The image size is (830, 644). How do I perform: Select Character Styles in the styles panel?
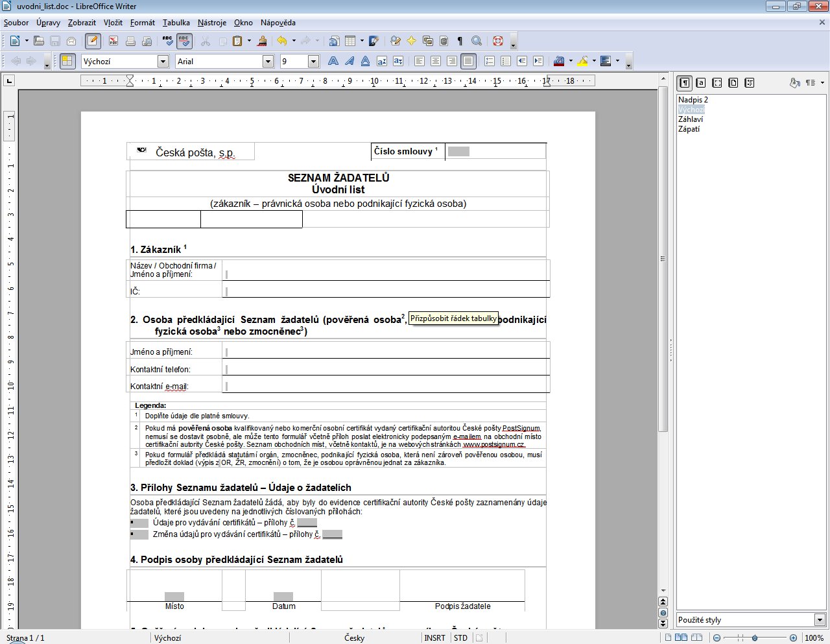pos(700,83)
